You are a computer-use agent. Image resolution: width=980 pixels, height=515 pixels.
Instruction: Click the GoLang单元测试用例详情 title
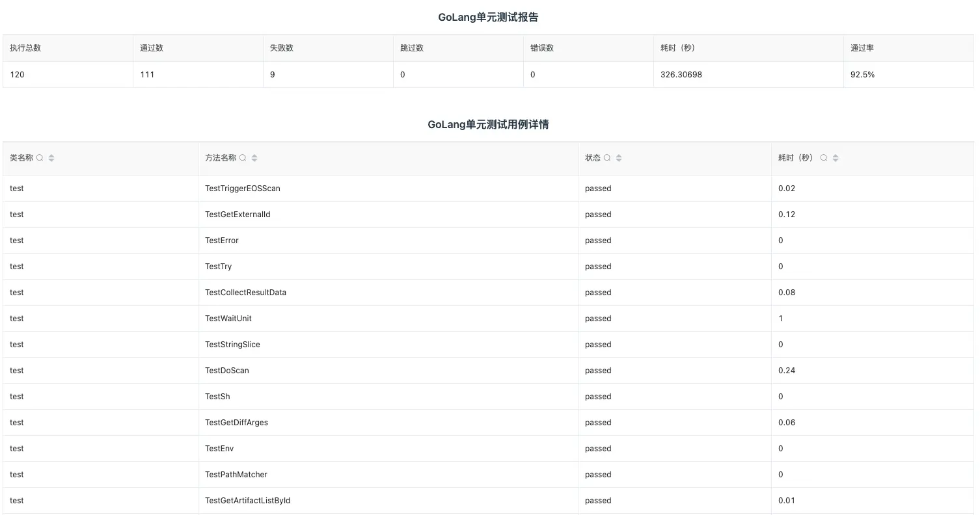click(x=488, y=124)
